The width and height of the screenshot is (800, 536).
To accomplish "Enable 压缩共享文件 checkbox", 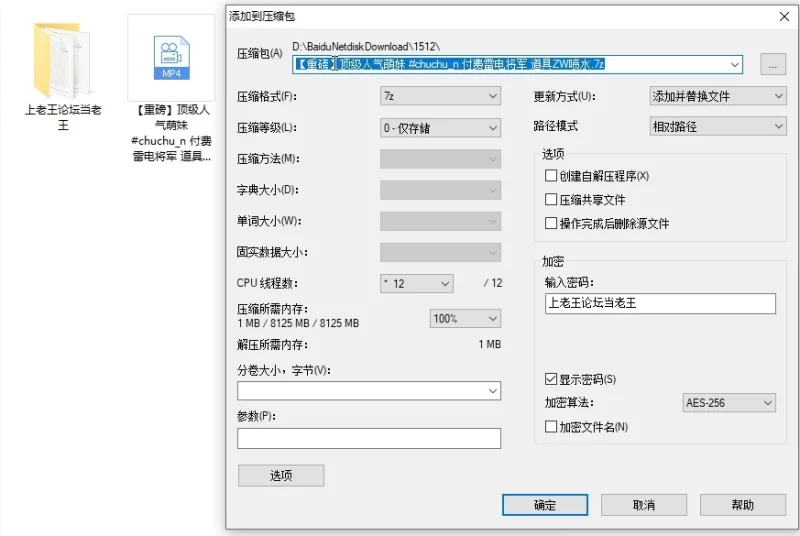I will [551, 199].
